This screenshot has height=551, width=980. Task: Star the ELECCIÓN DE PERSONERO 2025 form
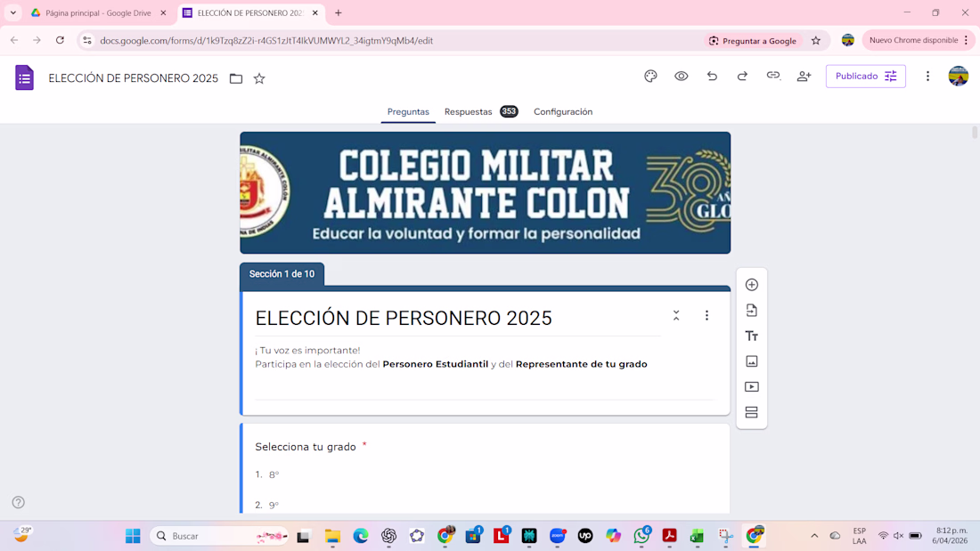click(259, 78)
